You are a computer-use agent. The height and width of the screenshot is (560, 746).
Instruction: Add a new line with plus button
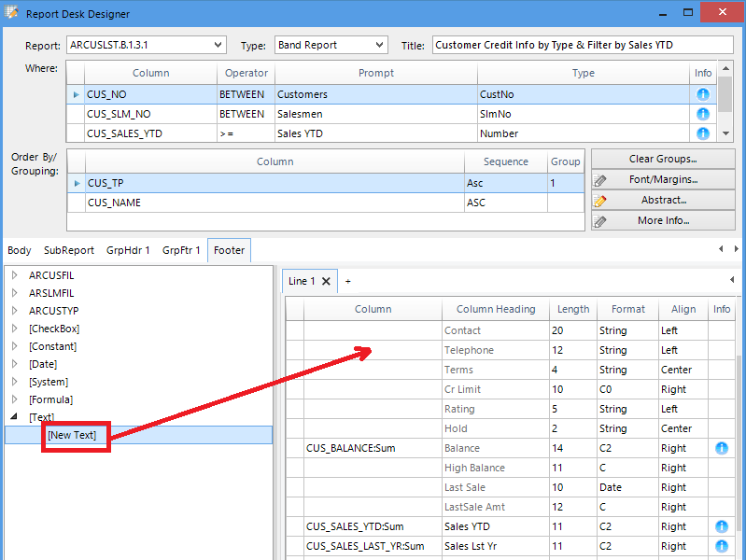point(348,281)
